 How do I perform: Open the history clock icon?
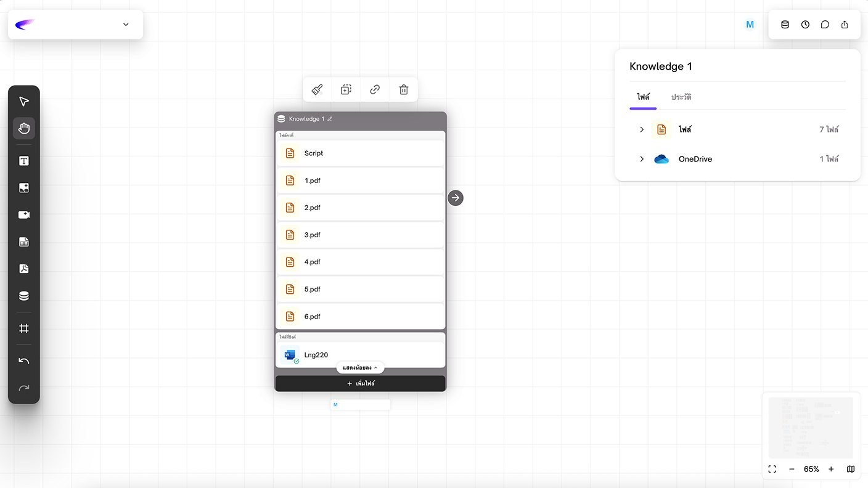(x=805, y=25)
